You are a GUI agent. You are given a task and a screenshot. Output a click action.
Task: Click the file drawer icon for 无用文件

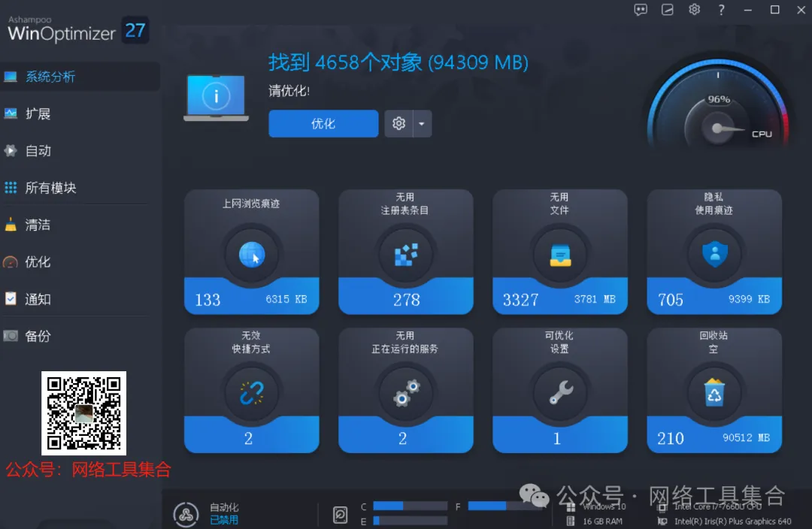click(560, 255)
